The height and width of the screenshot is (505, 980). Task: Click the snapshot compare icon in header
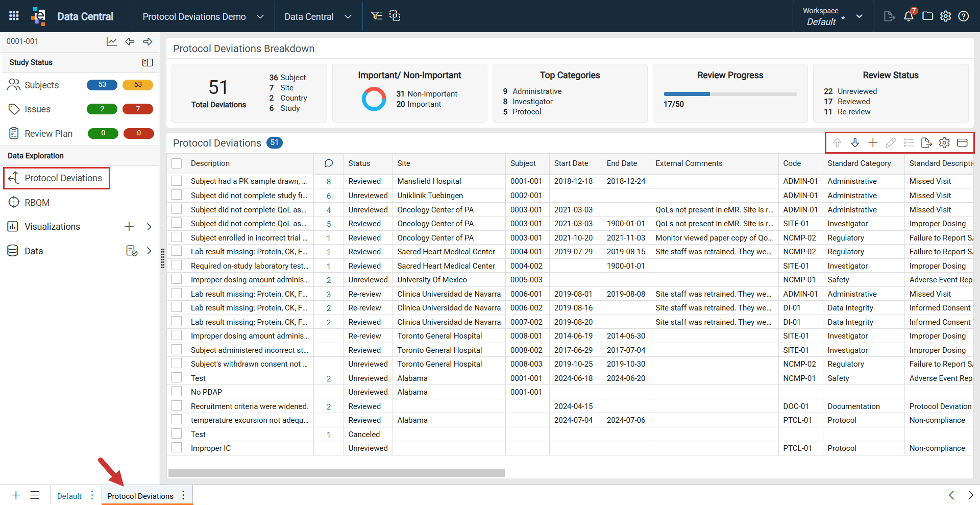point(395,16)
